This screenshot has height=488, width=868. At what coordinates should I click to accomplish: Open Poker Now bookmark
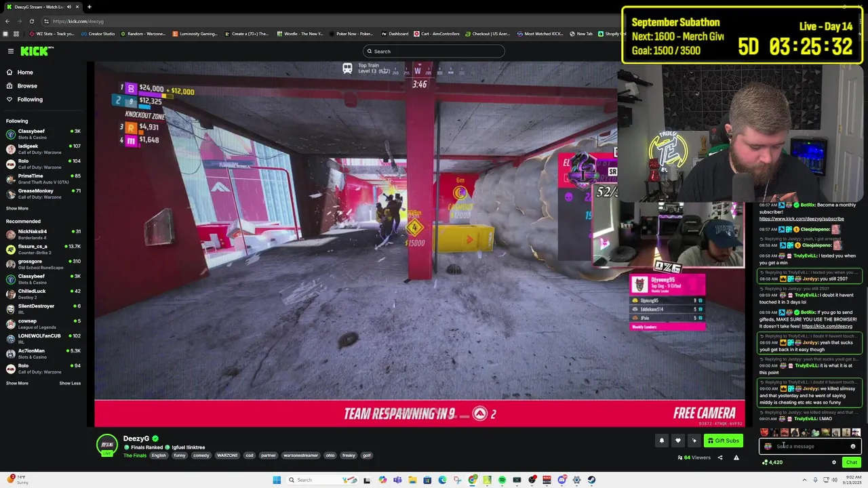[351, 34]
